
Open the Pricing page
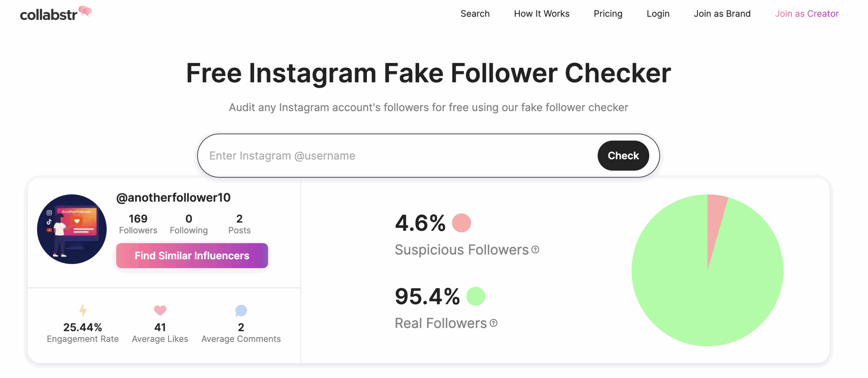[608, 14]
